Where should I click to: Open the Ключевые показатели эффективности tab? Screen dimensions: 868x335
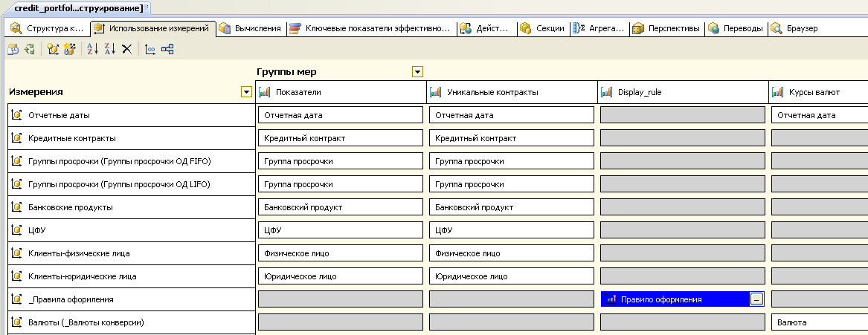click(371, 28)
